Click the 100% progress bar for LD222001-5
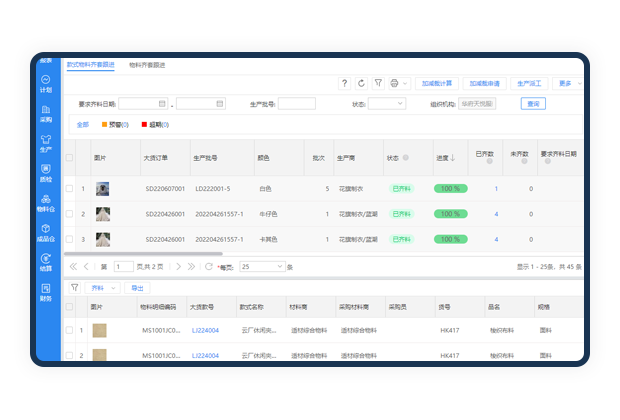This screenshot has width=620, height=420. pyautogui.click(x=450, y=188)
